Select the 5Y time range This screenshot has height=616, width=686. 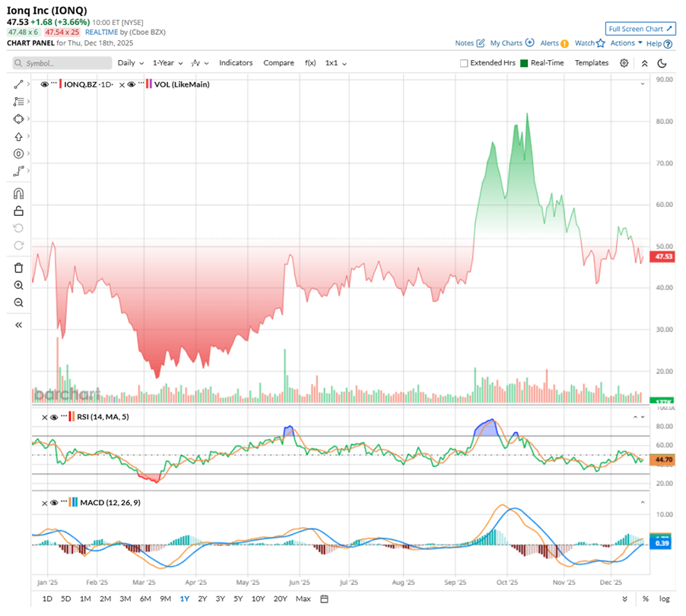coord(238,599)
